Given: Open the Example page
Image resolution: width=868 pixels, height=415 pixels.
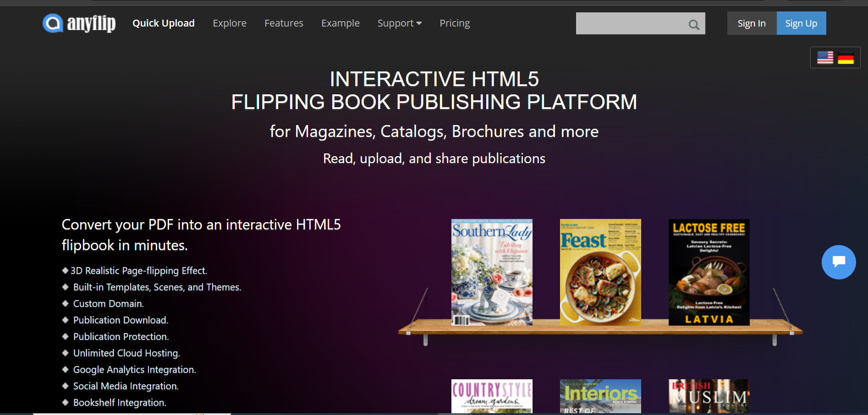Looking at the screenshot, I should point(340,23).
